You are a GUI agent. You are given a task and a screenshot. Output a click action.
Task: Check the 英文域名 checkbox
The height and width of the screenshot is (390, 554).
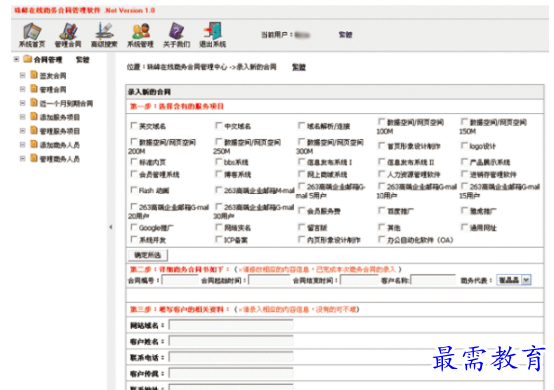pyautogui.click(x=134, y=125)
